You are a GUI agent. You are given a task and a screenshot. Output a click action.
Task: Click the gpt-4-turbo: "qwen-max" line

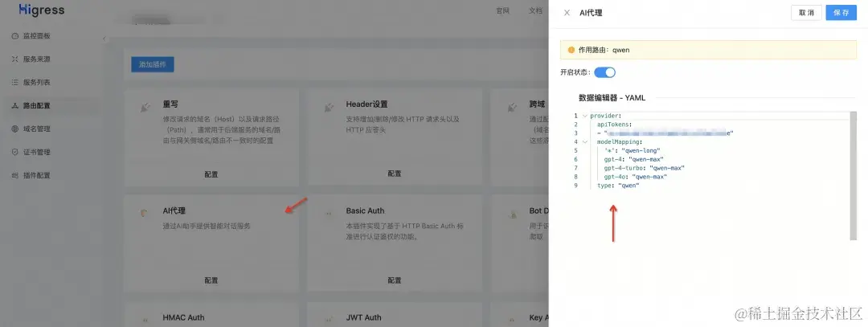click(x=645, y=168)
